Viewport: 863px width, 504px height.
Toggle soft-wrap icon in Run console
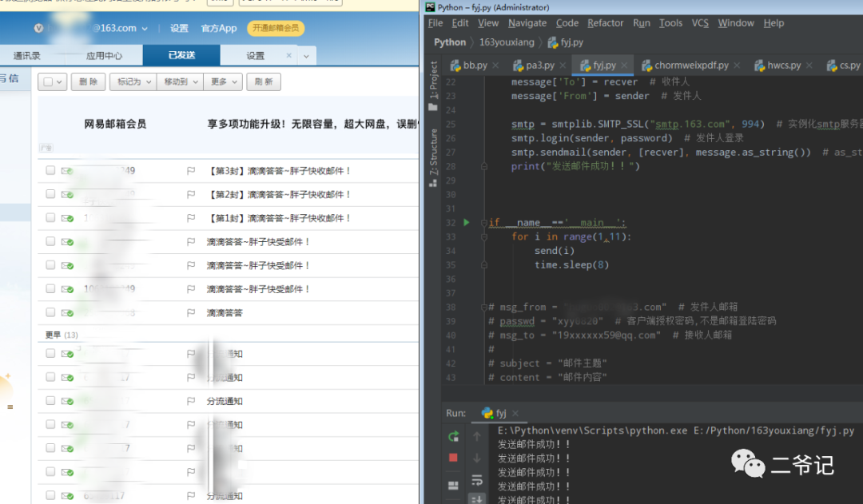477,480
